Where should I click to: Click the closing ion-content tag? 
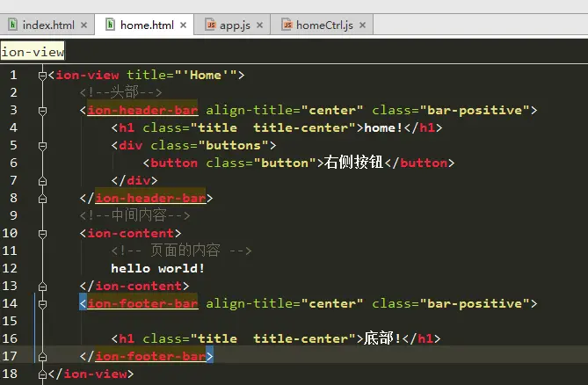click(x=134, y=286)
